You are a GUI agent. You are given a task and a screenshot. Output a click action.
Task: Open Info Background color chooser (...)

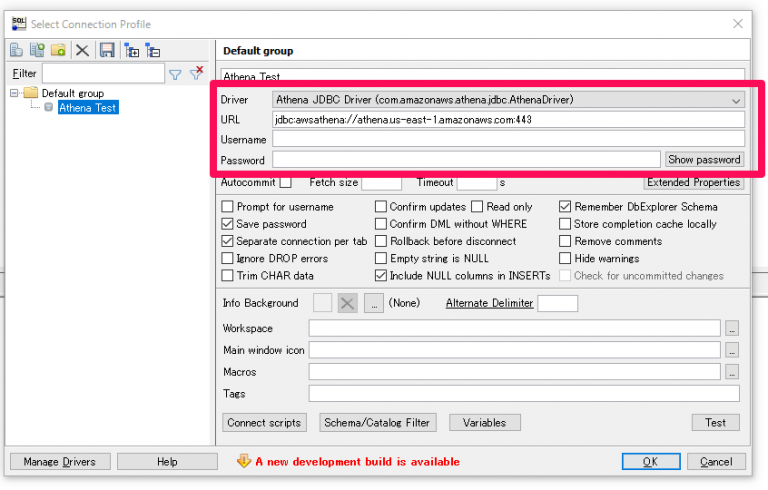point(373,303)
